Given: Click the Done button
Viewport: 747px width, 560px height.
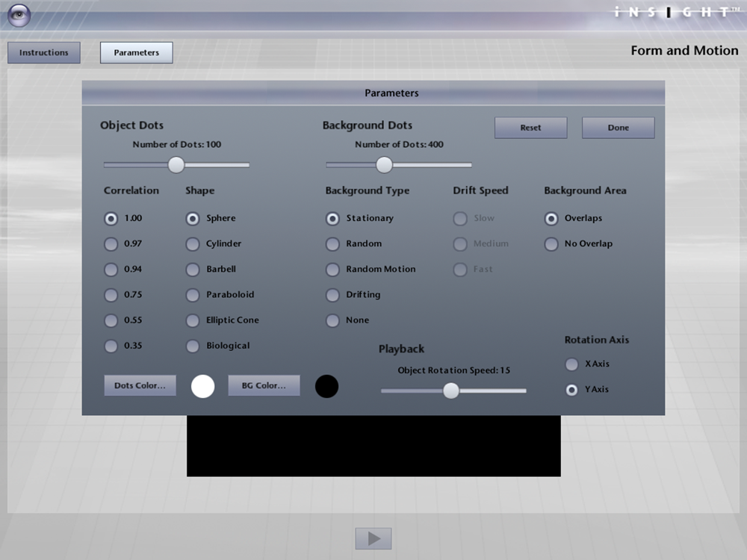Looking at the screenshot, I should click(619, 128).
